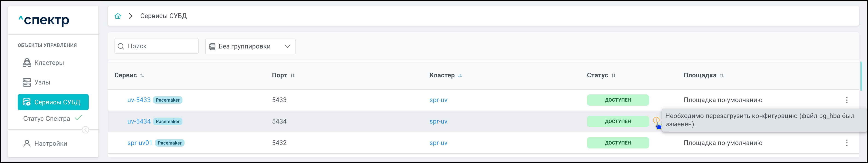Open the three-dot menu for spr-uv01 row
868x163 pixels.
point(846,143)
